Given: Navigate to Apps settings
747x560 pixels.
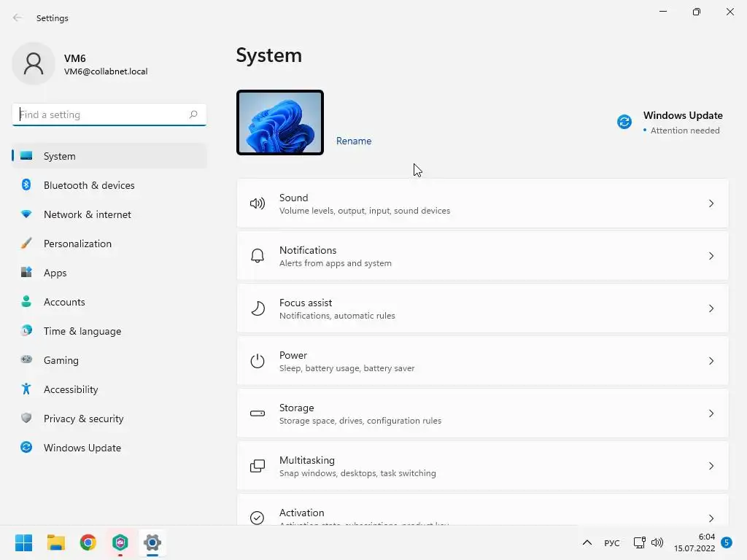Looking at the screenshot, I should [x=109, y=273].
